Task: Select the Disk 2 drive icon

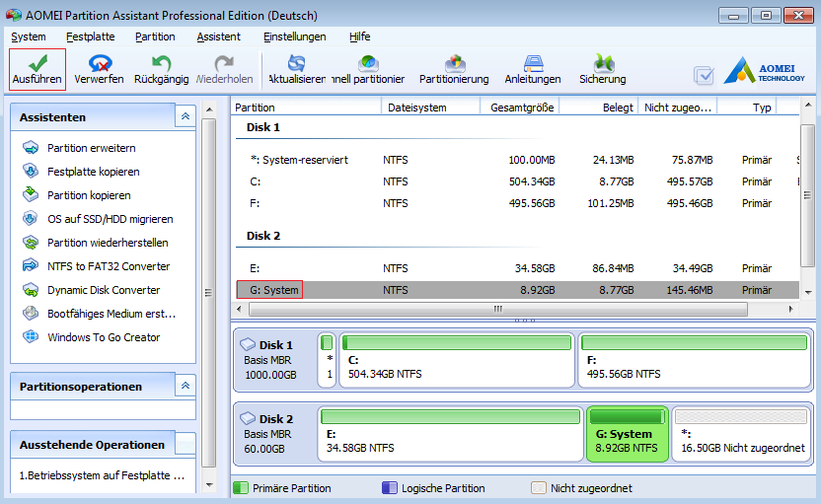Action: tap(248, 418)
